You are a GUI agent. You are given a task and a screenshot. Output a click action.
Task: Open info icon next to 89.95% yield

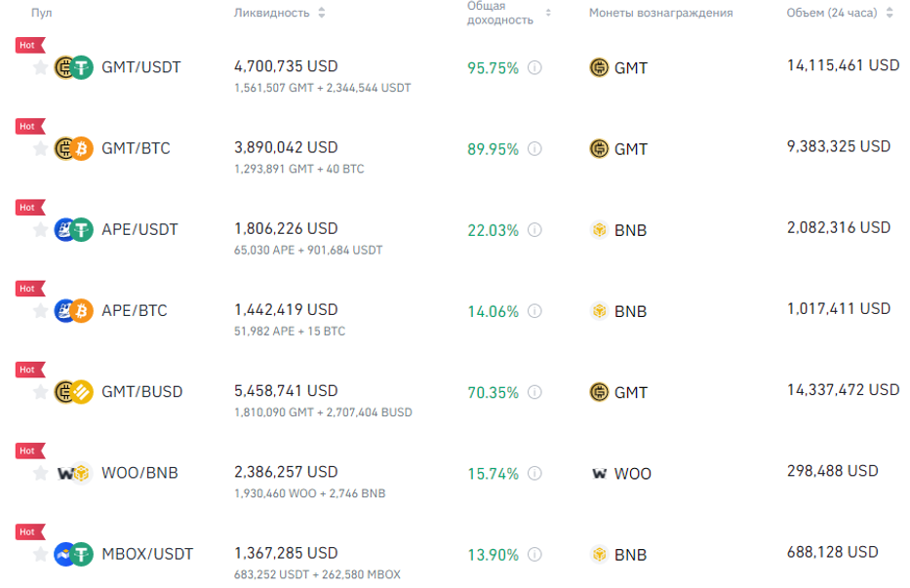click(534, 149)
